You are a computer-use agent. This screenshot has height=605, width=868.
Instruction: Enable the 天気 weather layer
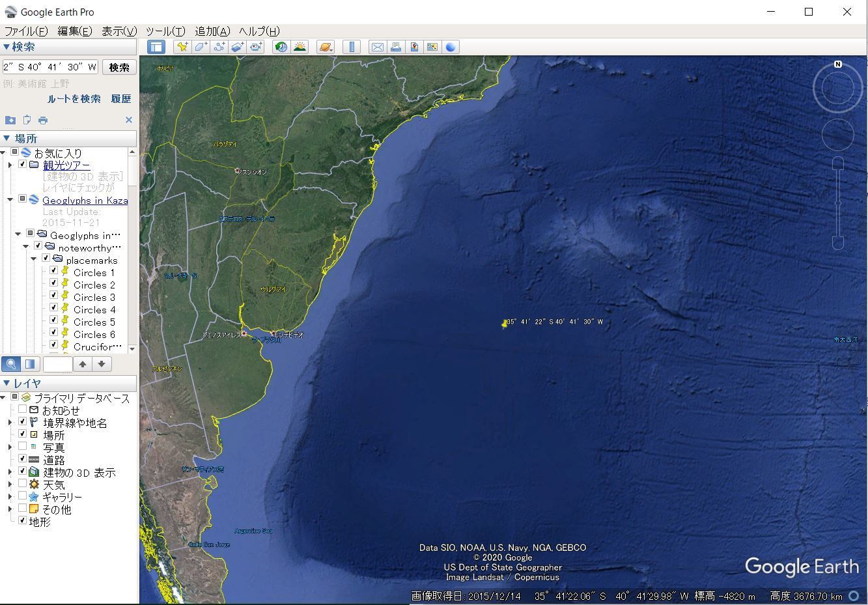pyautogui.click(x=22, y=484)
